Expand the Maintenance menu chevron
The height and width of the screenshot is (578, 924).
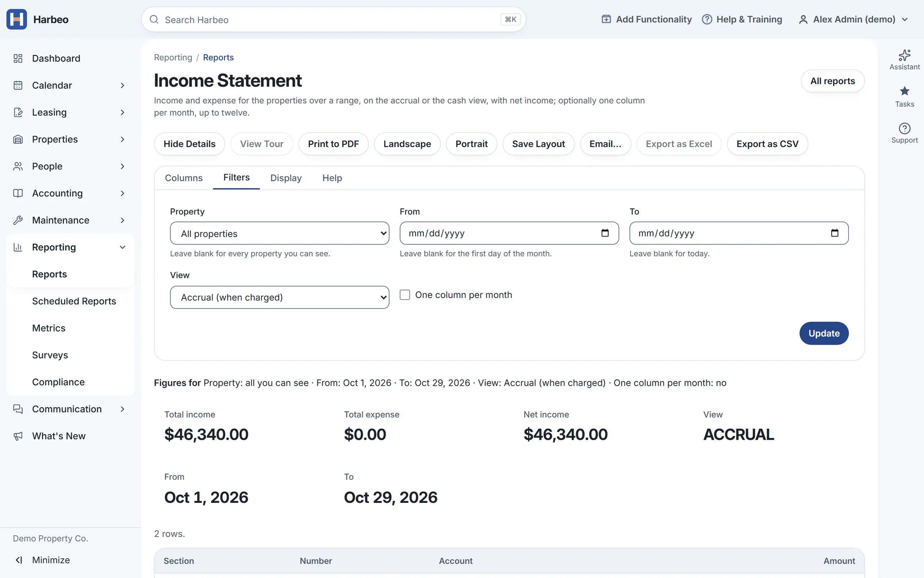pyautogui.click(x=123, y=220)
